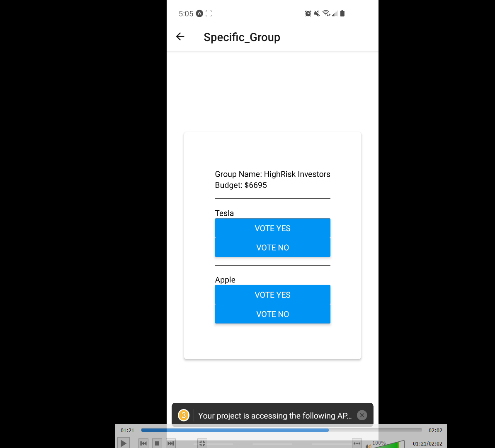The height and width of the screenshot is (448, 495).
Task: Mute audio via the speaker icon
Action: click(x=368, y=446)
